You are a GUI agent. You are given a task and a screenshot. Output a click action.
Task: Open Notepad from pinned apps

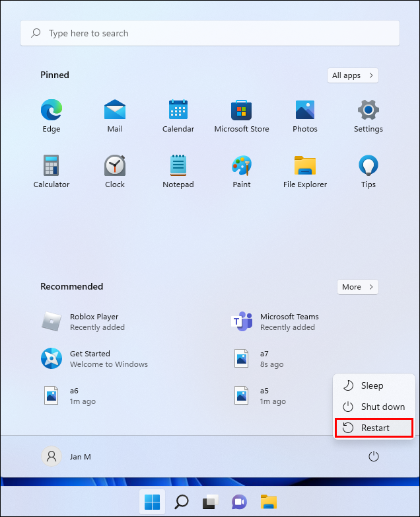(x=178, y=171)
